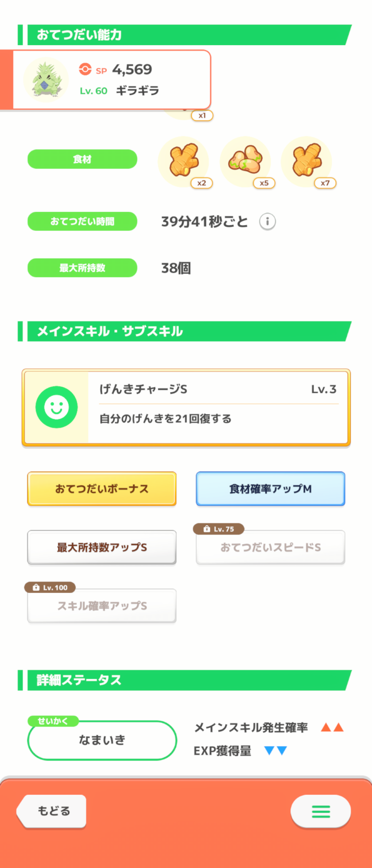372x868 pixels.
Task: Tap the blue down arrows for EXP獲得量
Action: (276, 751)
